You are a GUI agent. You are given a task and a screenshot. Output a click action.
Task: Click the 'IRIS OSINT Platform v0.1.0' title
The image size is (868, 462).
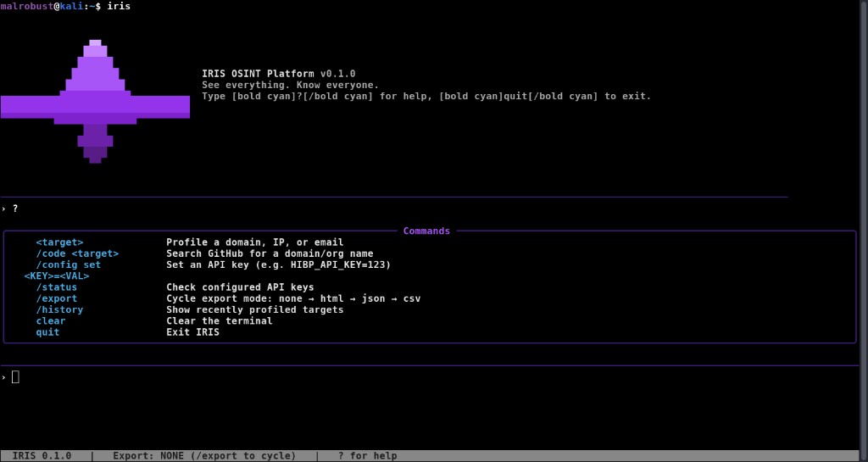(x=279, y=74)
